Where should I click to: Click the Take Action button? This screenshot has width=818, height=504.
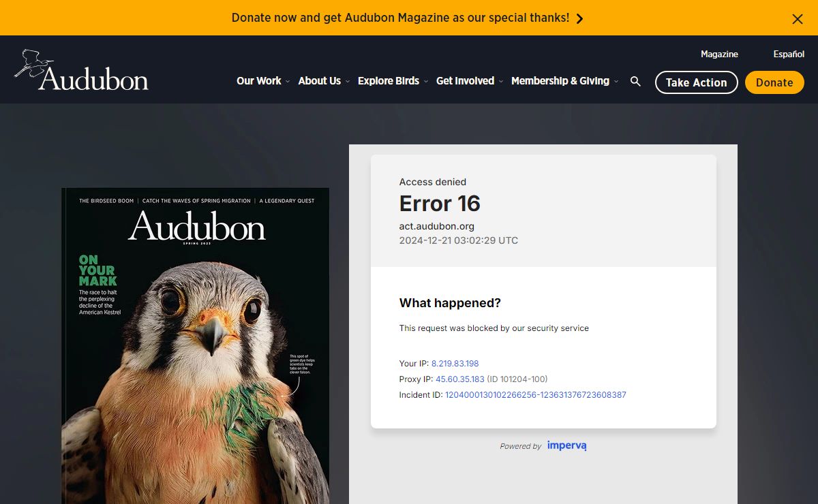pos(697,82)
